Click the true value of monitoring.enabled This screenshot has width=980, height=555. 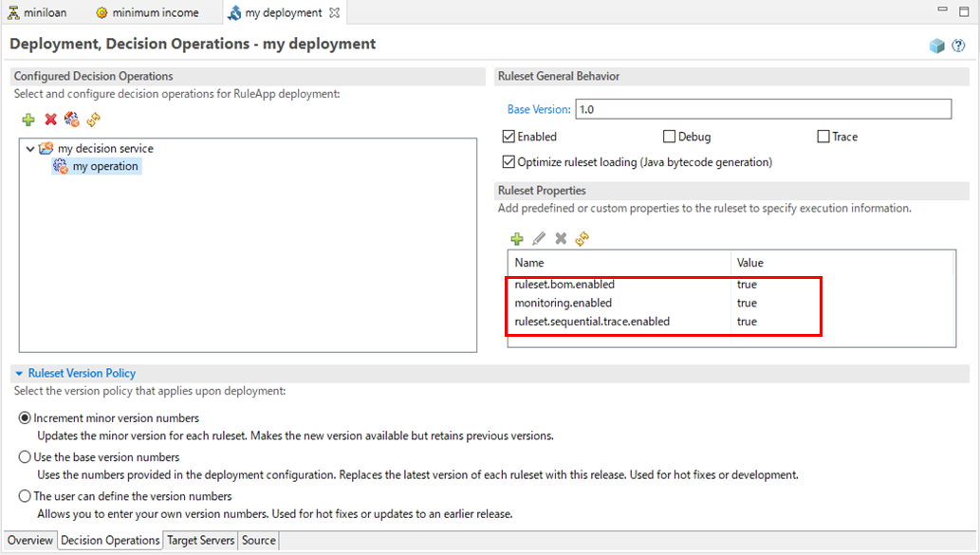[747, 304]
